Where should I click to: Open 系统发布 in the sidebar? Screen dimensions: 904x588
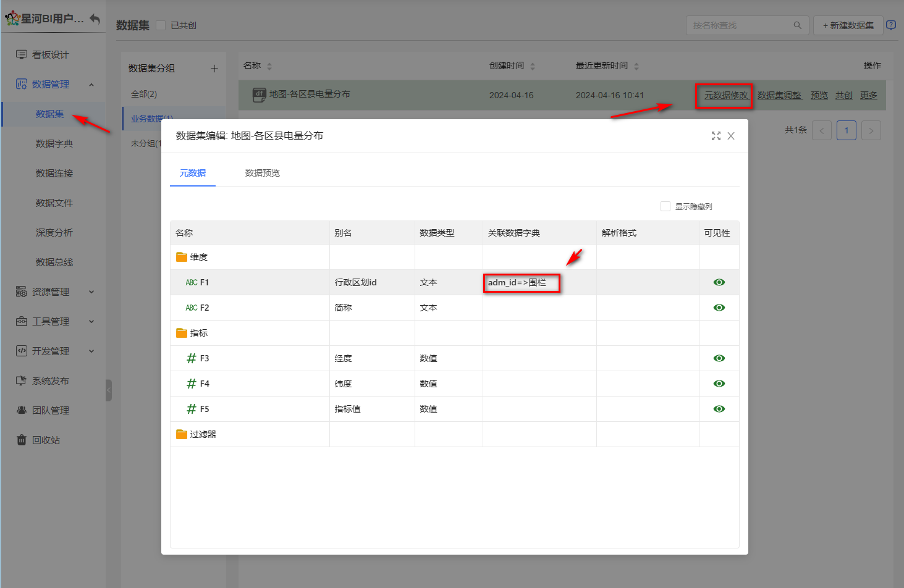click(50, 380)
